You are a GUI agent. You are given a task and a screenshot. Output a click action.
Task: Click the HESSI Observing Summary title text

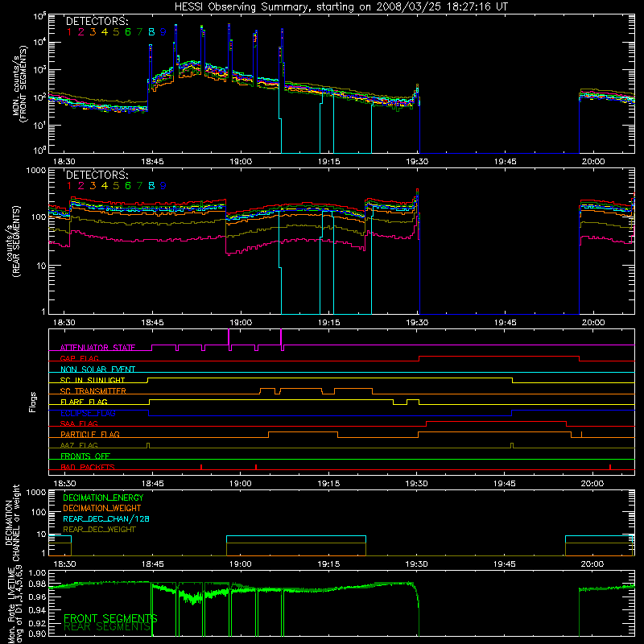(x=341, y=7)
